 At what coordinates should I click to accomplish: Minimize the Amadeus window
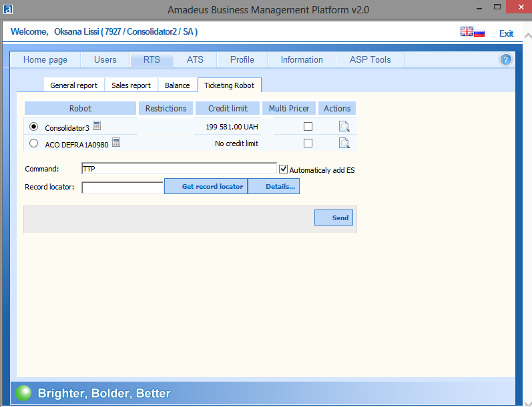coord(479,8)
